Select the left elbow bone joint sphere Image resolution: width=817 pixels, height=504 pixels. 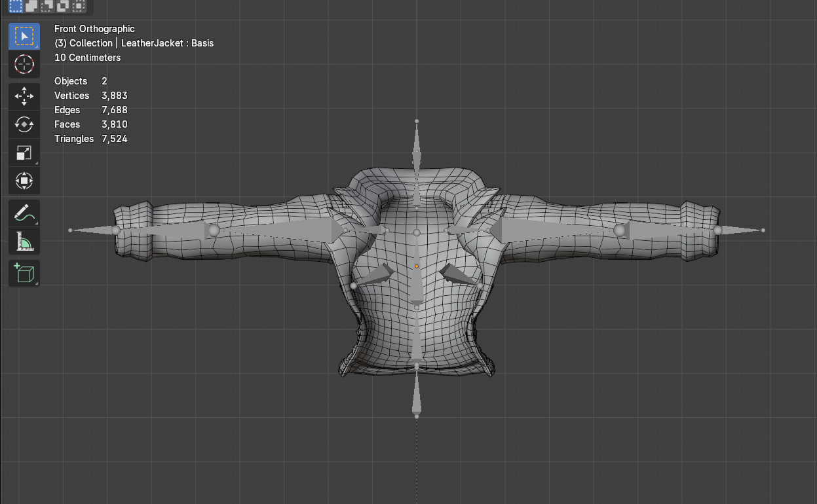coord(214,230)
